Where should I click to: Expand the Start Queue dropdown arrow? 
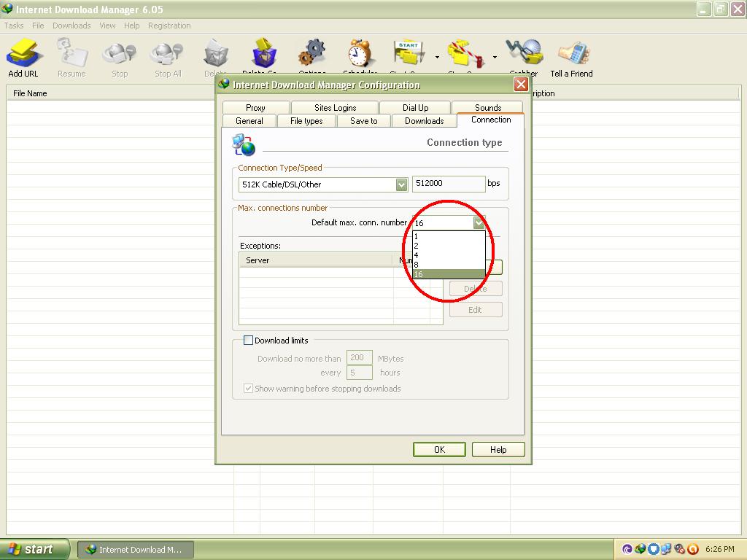coord(438,57)
